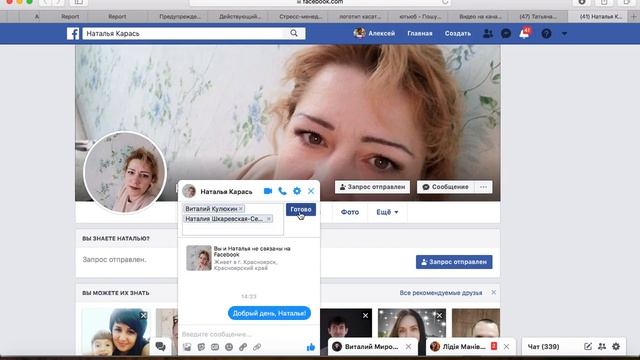Create a new group from chat bar

pyautogui.click(x=602, y=347)
